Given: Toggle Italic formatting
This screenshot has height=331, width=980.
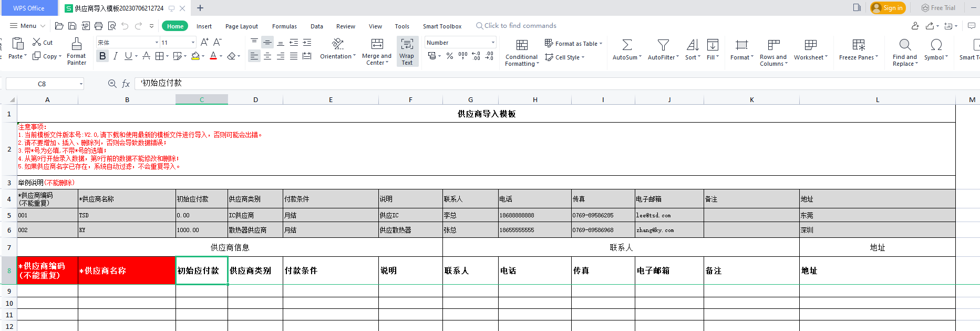Looking at the screenshot, I should coord(115,56).
